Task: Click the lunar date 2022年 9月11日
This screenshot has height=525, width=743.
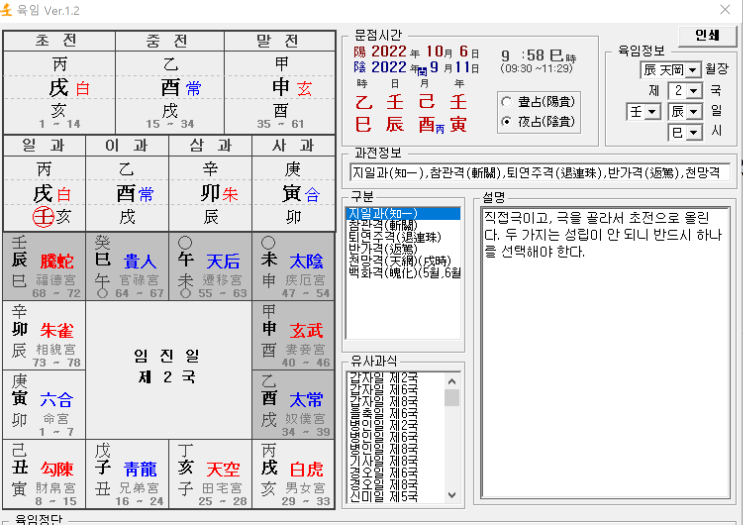Action: pos(416,68)
